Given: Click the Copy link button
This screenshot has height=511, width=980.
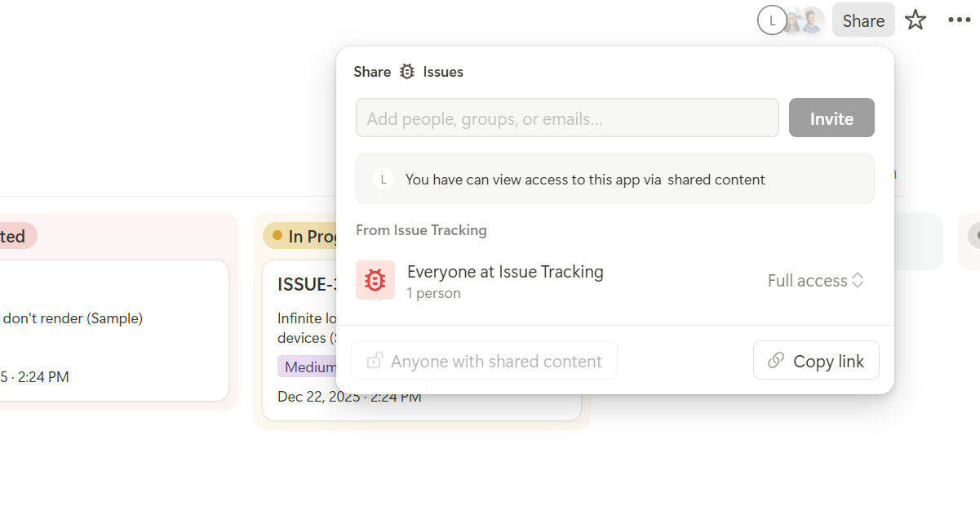Looking at the screenshot, I should coord(816,361).
